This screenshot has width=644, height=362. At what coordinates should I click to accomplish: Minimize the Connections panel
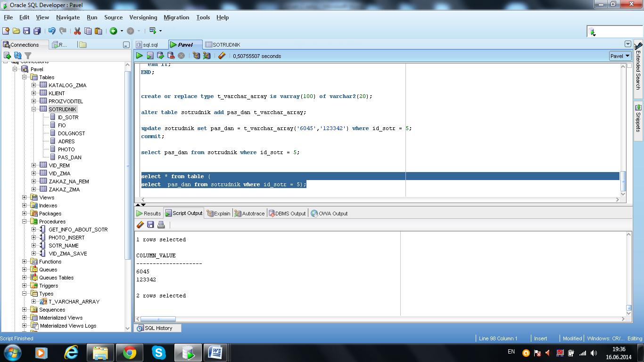126,45
